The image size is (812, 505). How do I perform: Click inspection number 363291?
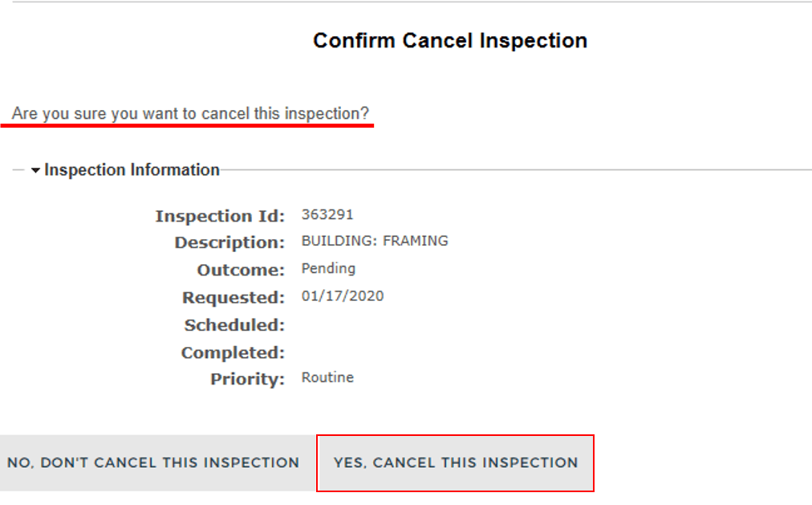tap(327, 214)
